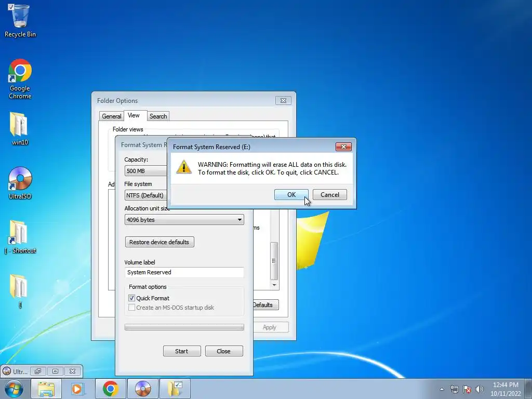Select the win10 folder on desktop
Viewport: 532px width, 399px height.
(x=20, y=129)
